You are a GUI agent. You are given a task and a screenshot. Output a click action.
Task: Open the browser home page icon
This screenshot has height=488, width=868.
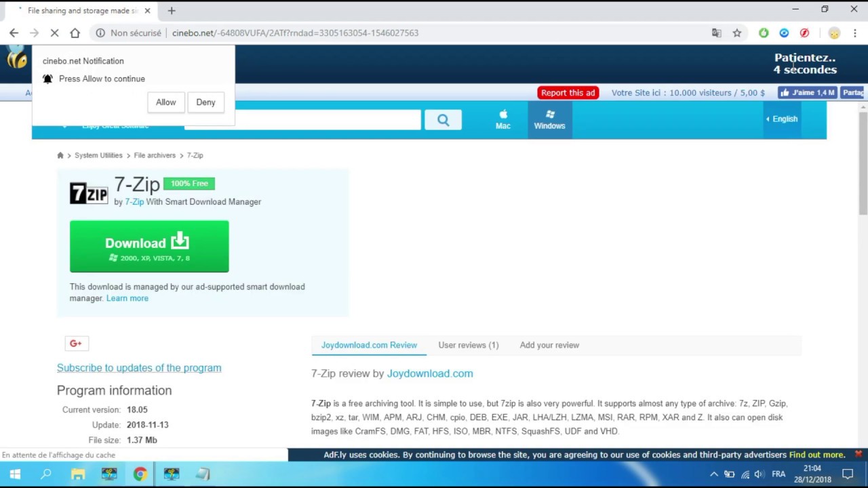coord(75,33)
